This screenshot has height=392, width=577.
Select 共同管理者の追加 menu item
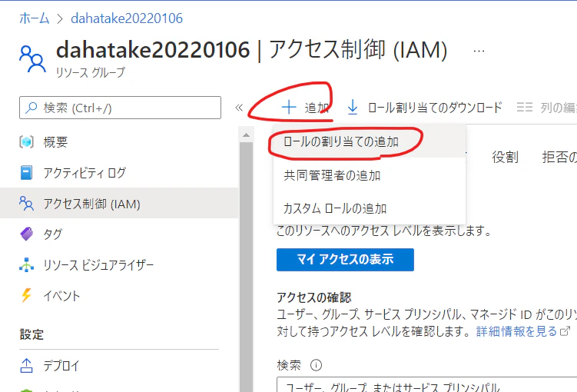click(x=370, y=175)
